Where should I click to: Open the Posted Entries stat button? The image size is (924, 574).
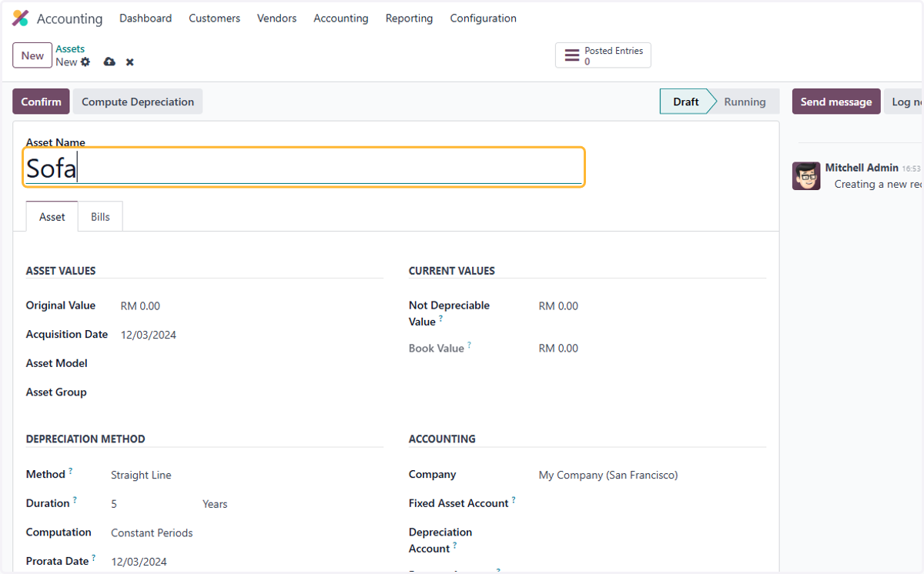(603, 55)
